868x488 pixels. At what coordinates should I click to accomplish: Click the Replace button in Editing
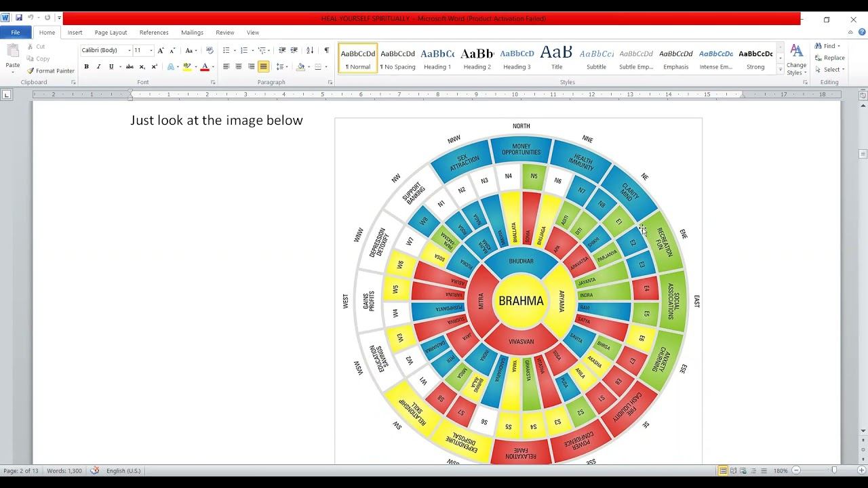pyautogui.click(x=829, y=58)
